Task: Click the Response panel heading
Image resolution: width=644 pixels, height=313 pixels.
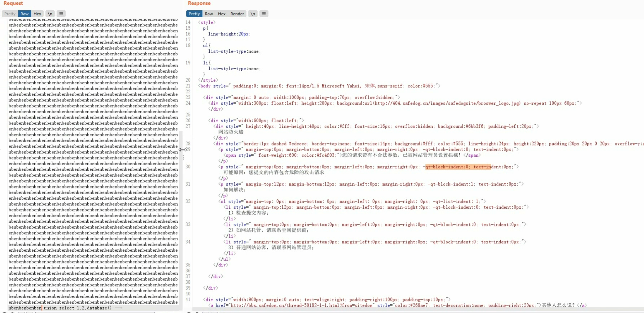Action: coord(199,3)
